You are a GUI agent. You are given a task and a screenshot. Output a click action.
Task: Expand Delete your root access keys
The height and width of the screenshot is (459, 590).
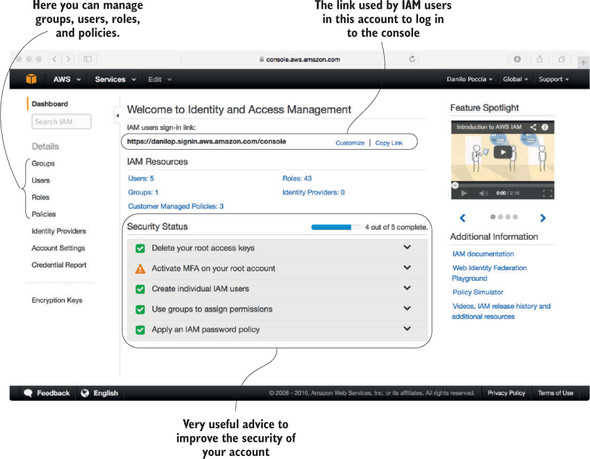click(x=407, y=247)
